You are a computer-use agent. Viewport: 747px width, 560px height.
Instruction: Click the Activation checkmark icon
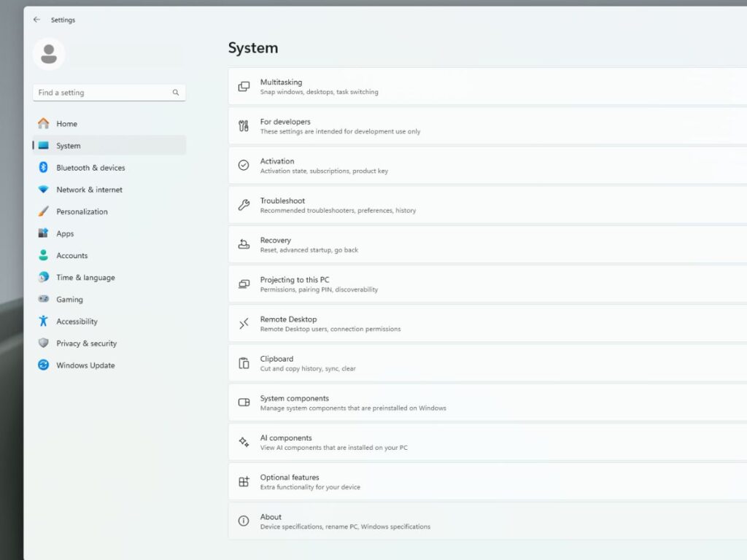point(243,166)
